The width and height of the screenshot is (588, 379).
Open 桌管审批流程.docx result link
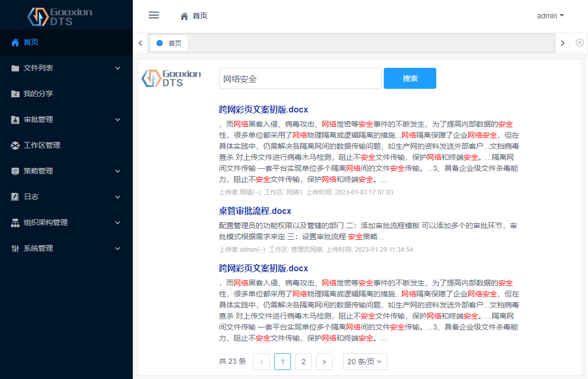click(x=255, y=211)
